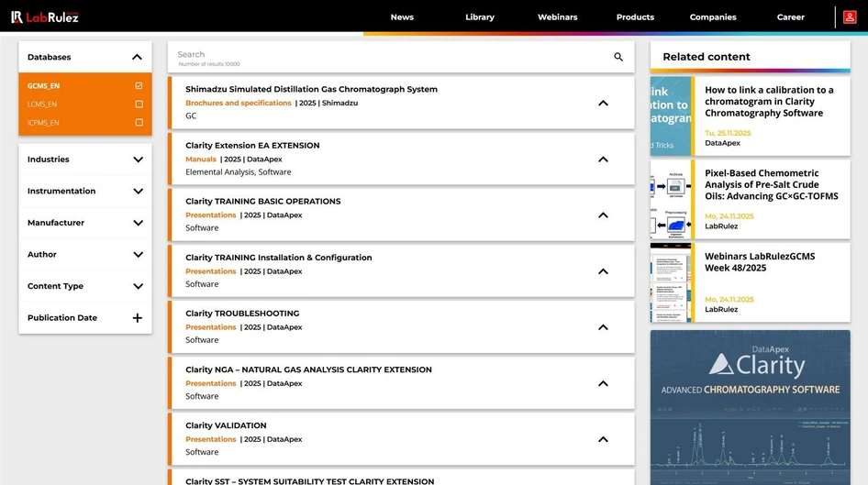Enable the ICPMS_EN database checkbox
868x485 pixels.
coord(139,122)
